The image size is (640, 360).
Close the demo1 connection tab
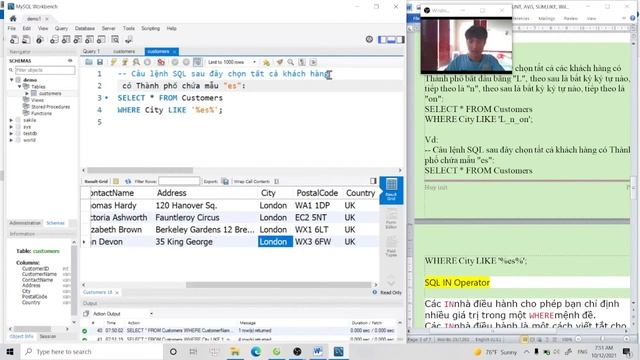[x=47, y=19]
